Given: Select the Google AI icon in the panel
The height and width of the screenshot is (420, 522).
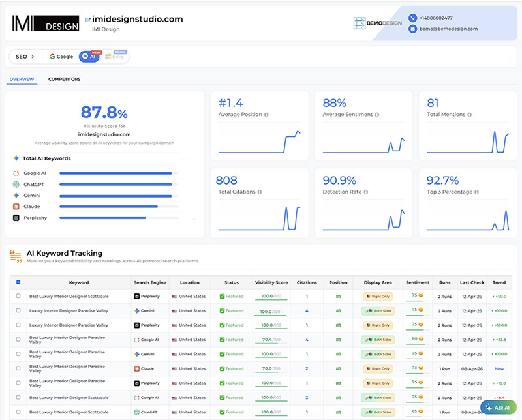Looking at the screenshot, I should [x=16, y=173].
